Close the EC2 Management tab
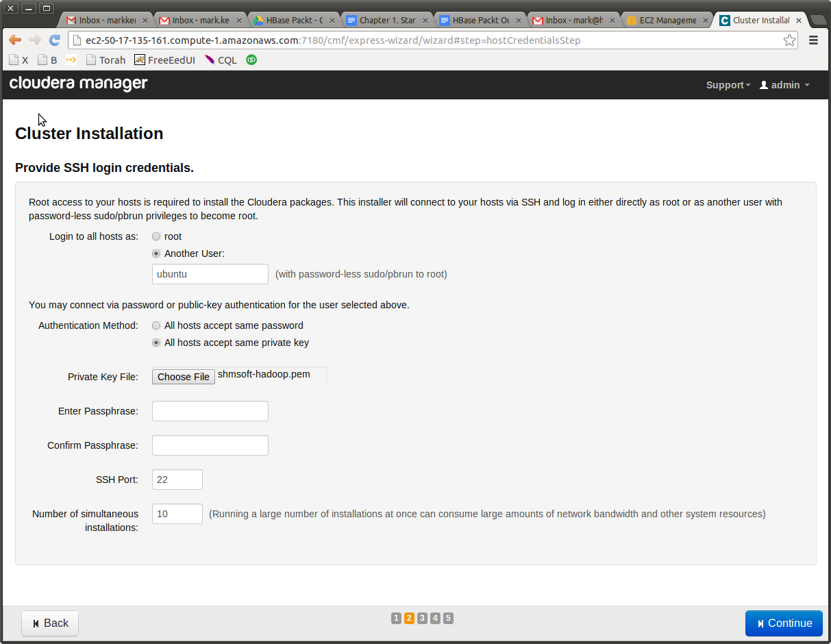 (705, 21)
